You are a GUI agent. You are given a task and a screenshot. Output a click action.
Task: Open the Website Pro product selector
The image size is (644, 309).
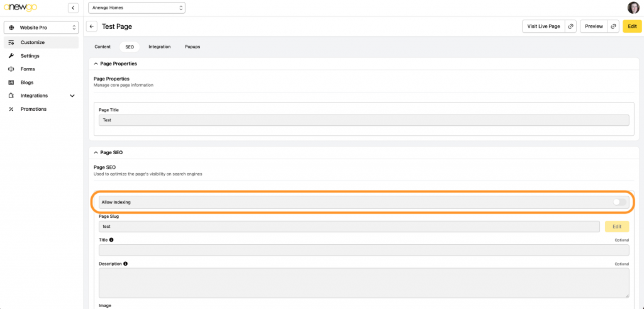pyautogui.click(x=42, y=28)
